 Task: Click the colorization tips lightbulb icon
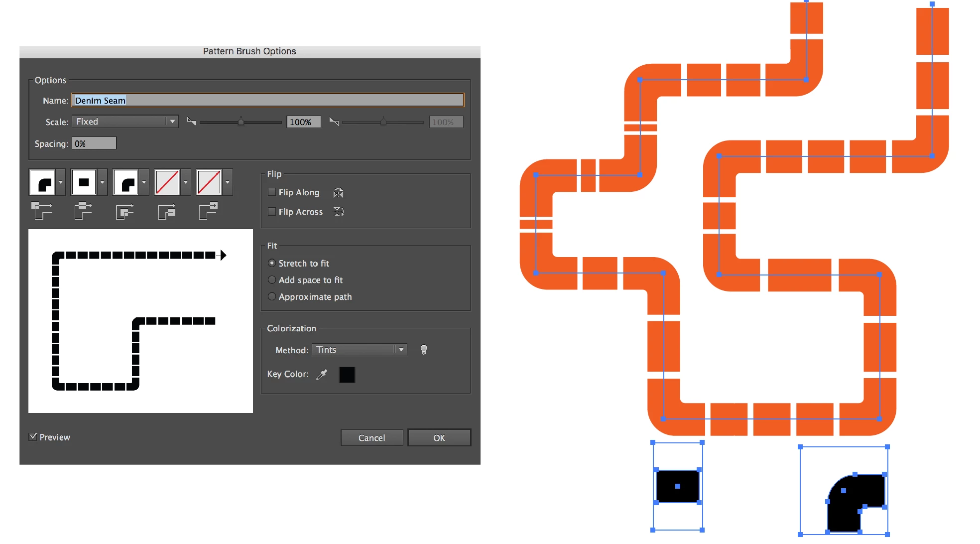tap(424, 350)
